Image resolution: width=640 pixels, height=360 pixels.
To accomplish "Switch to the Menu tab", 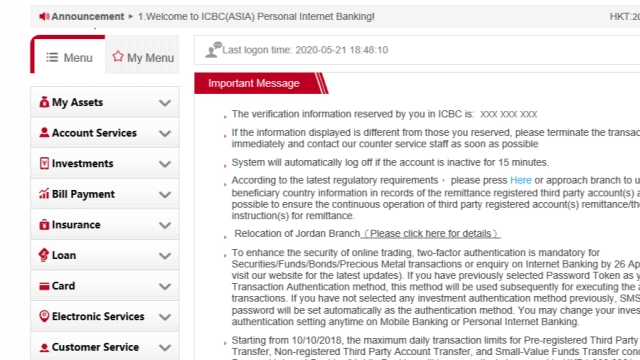I will [68, 56].
